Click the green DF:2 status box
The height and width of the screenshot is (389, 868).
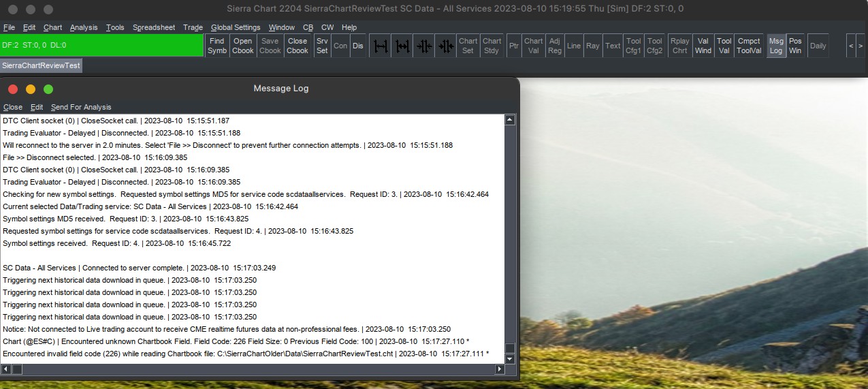point(101,46)
